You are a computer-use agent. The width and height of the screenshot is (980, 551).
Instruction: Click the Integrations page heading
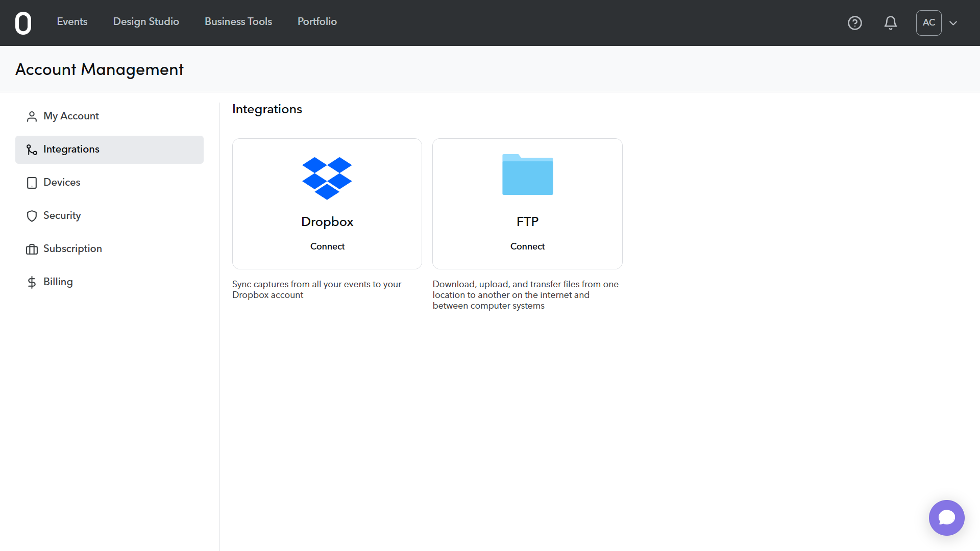pos(267,109)
